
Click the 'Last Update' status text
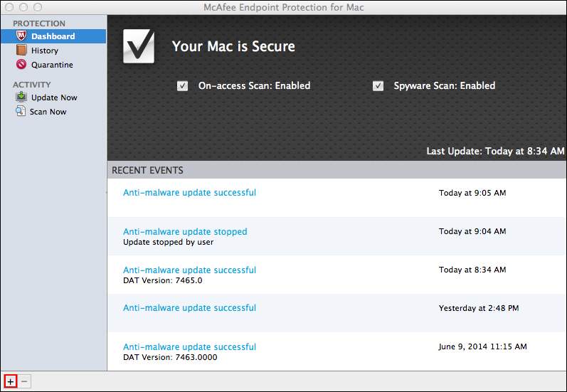coord(495,151)
